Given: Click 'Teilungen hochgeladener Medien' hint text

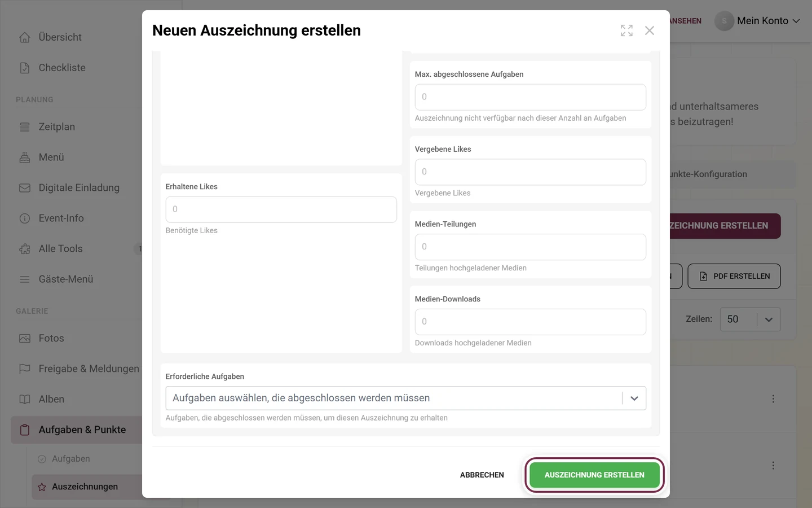Looking at the screenshot, I should coord(471,268).
